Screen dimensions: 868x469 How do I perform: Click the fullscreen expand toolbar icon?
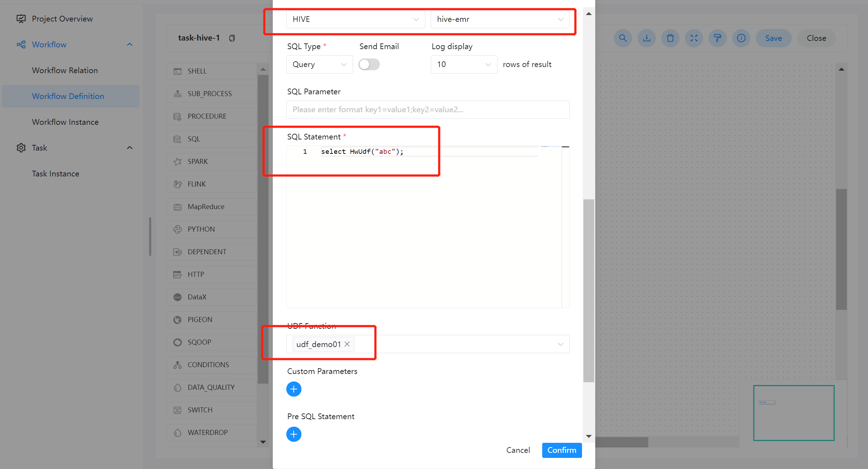tap(694, 38)
